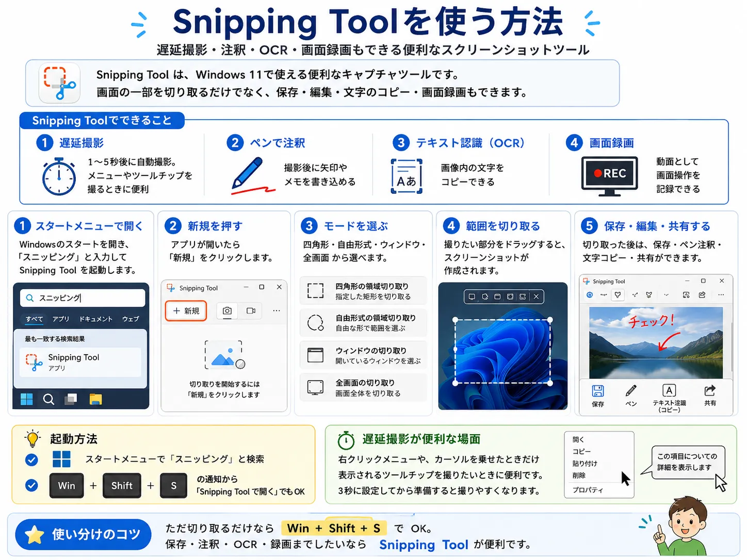The height and width of the screenshot is (560, 747).
Task: Click the monitor icon in the capture overlay toolbar
Action: click(472, 297)
